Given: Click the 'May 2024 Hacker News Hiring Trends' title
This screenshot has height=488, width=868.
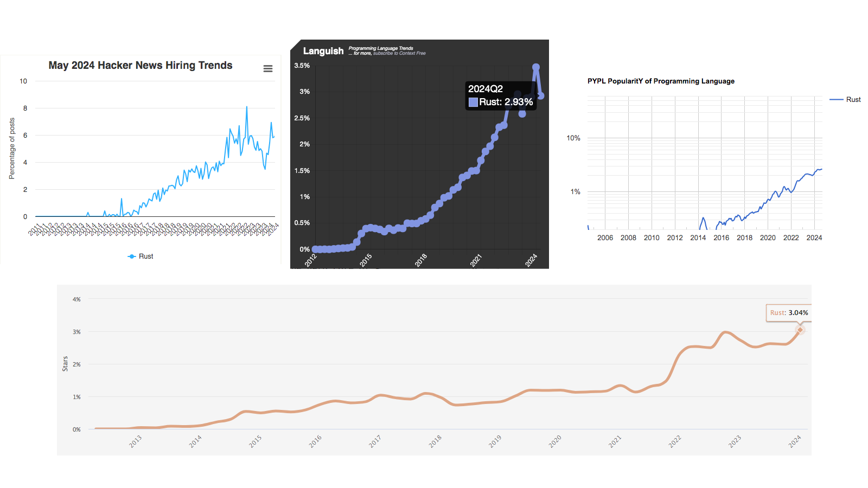Looking at the screenshot, I should 140,65.
